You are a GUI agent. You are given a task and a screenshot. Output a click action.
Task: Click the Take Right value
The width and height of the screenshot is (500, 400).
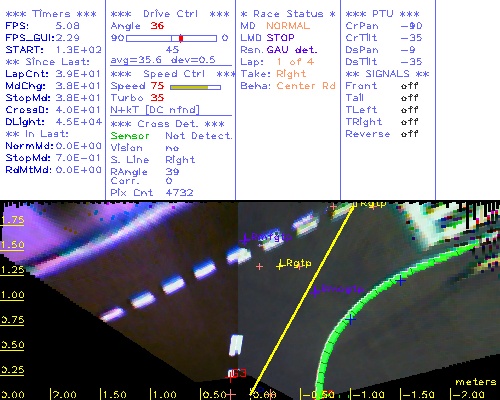pyautogui.click(x=291, y=74)
